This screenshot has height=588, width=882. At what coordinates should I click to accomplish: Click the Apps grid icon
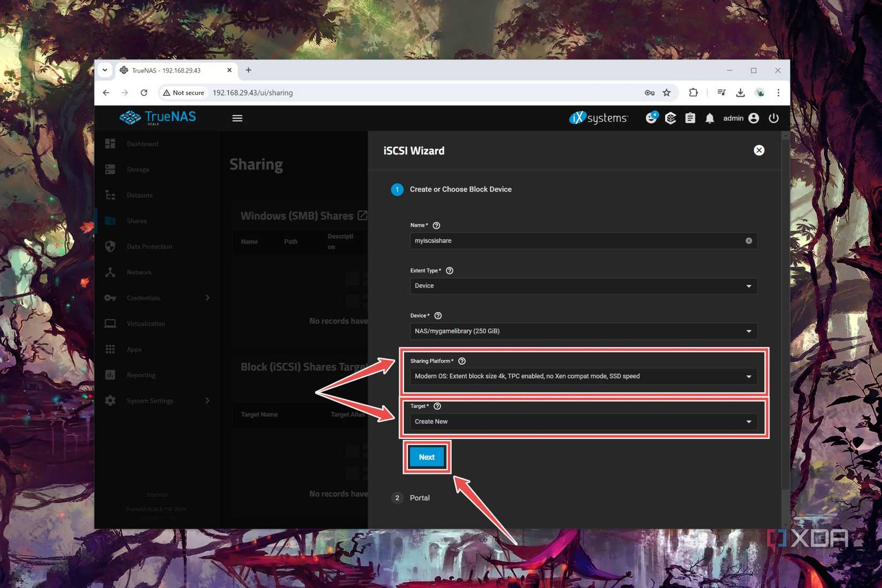coord(110,349)
